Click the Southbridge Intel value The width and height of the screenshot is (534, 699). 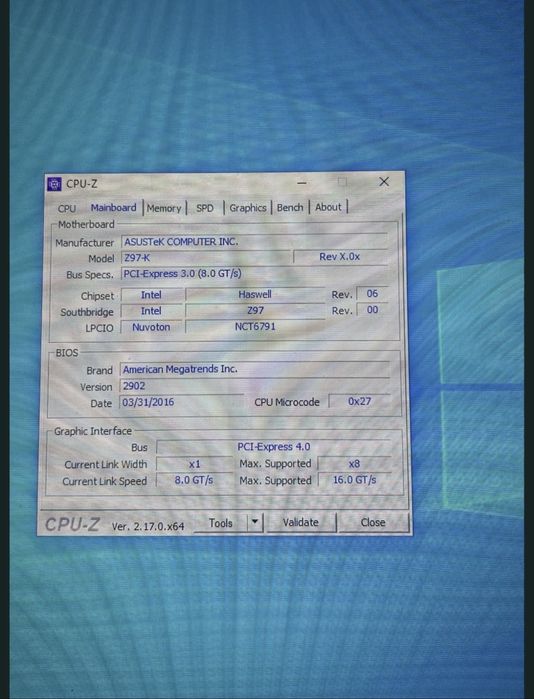[x=152, y=311]
